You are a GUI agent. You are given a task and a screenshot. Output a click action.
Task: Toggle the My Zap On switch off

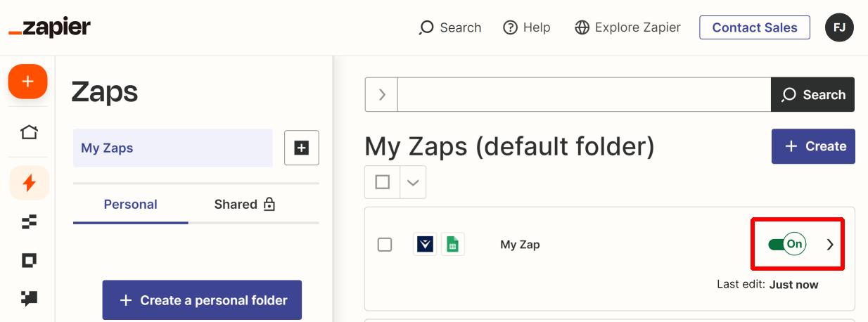[x=787, y=244]
